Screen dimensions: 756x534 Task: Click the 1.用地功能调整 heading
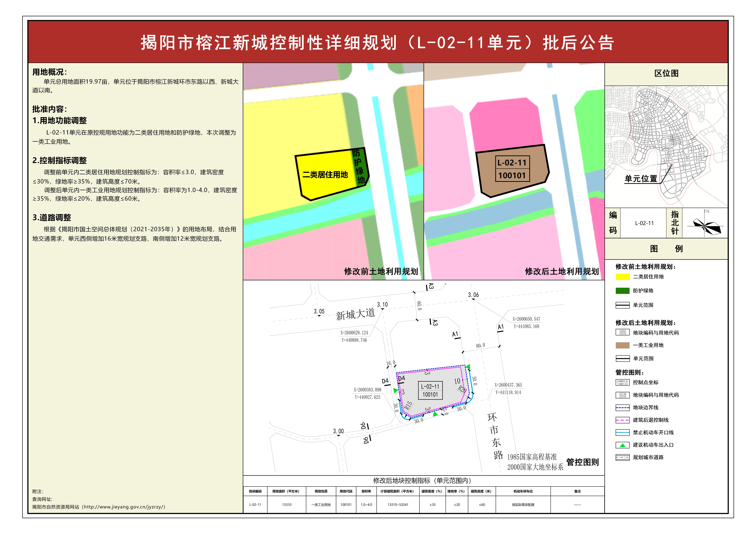coord(60,120)
